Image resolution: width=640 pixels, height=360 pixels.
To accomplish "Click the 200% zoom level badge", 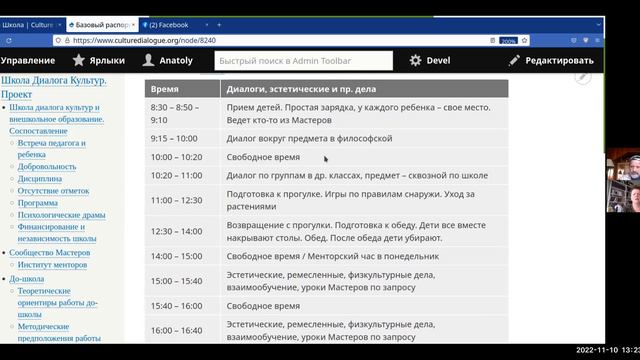I will pyautogui.click(x=508, y=41).
